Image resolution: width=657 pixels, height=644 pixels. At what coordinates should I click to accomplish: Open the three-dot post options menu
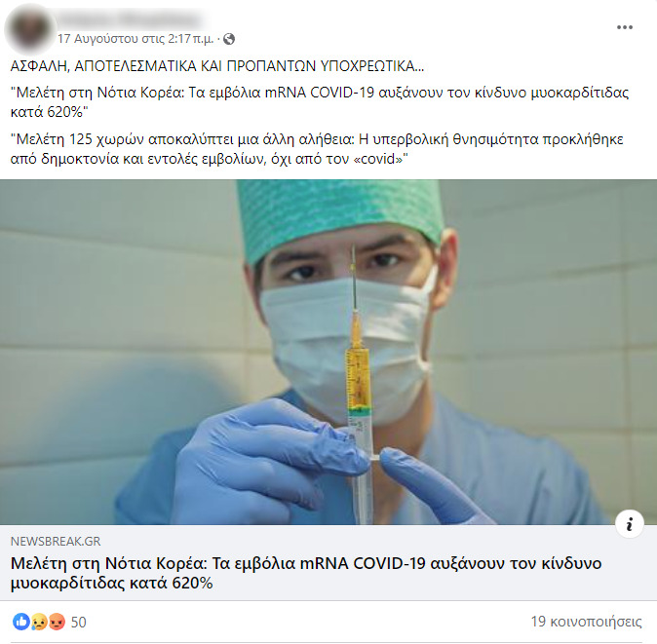(624, 27)
